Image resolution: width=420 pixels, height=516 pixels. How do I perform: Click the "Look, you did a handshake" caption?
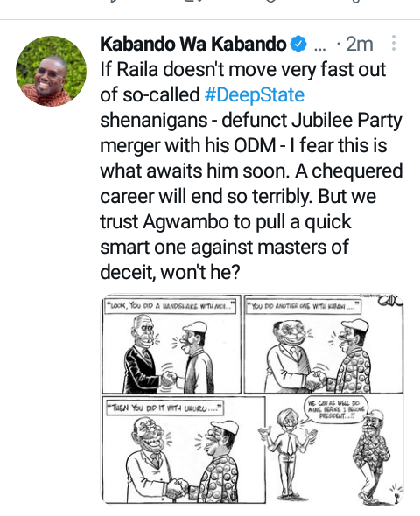(170, 306)
